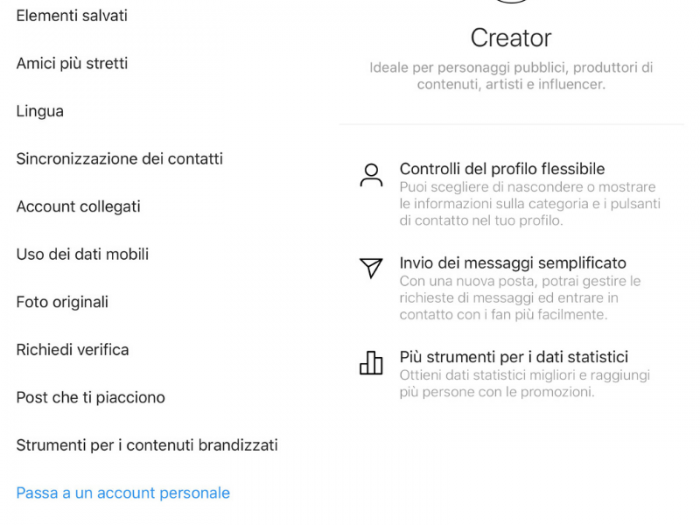Go to Account collegati
700x525 pixels.
[x=78, y=207]
